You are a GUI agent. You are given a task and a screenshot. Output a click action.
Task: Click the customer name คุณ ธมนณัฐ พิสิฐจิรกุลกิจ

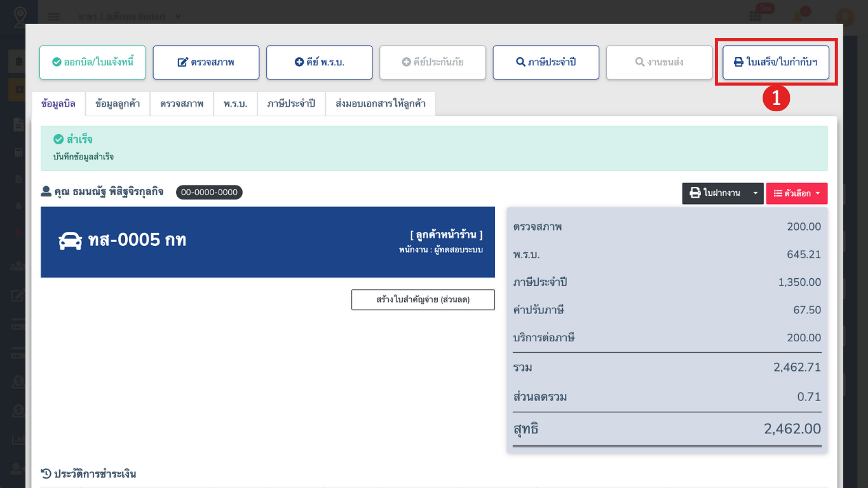click(x=109, y=191)
